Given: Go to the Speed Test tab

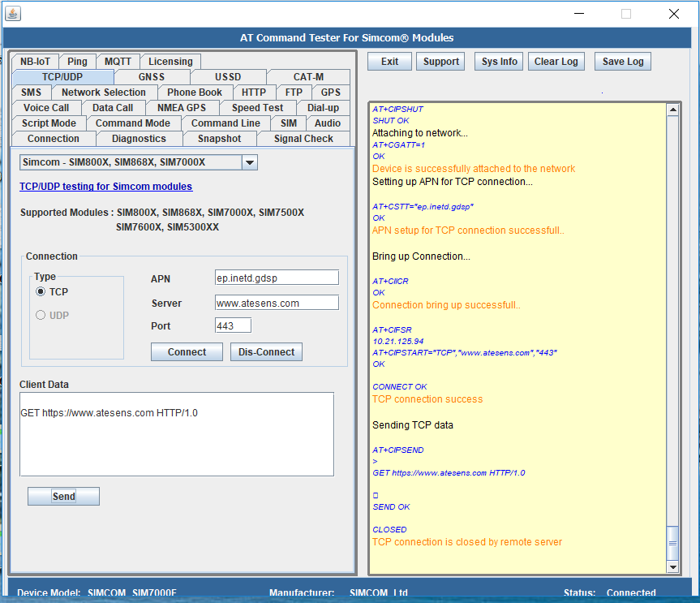Looking at the screenshot, I should tap(258, 108).
